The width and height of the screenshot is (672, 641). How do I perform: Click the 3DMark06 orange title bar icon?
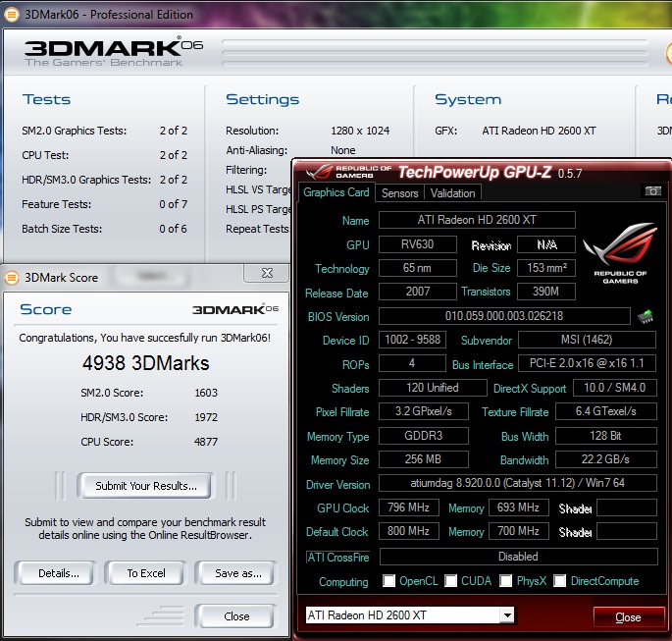[x=12, y=15]
